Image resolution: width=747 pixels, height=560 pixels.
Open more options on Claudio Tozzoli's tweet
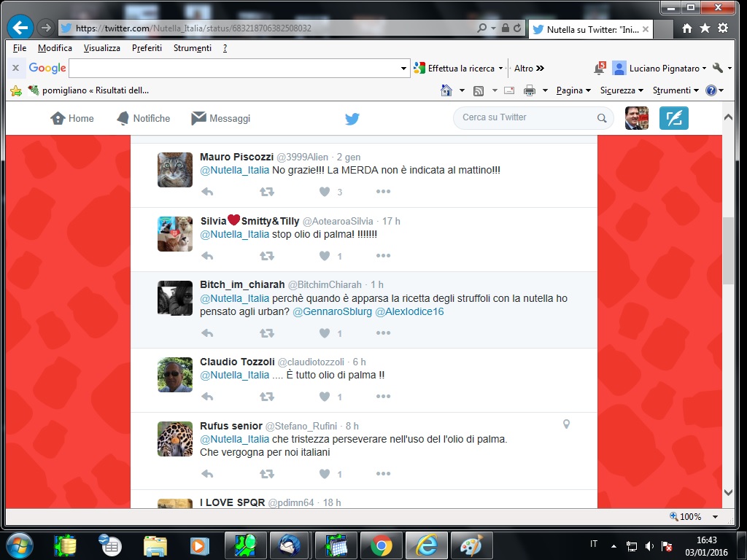pyautogui.click(x=383, y=397)
